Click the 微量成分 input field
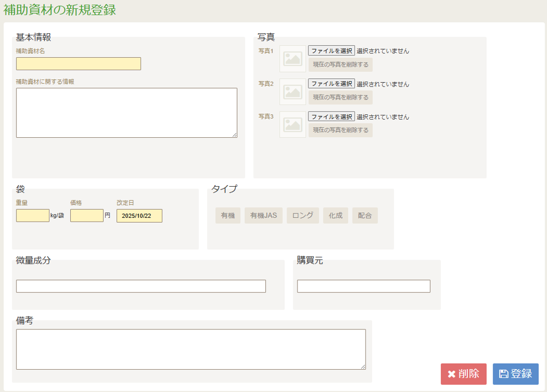Screen dimensions: 547x392 141,286
